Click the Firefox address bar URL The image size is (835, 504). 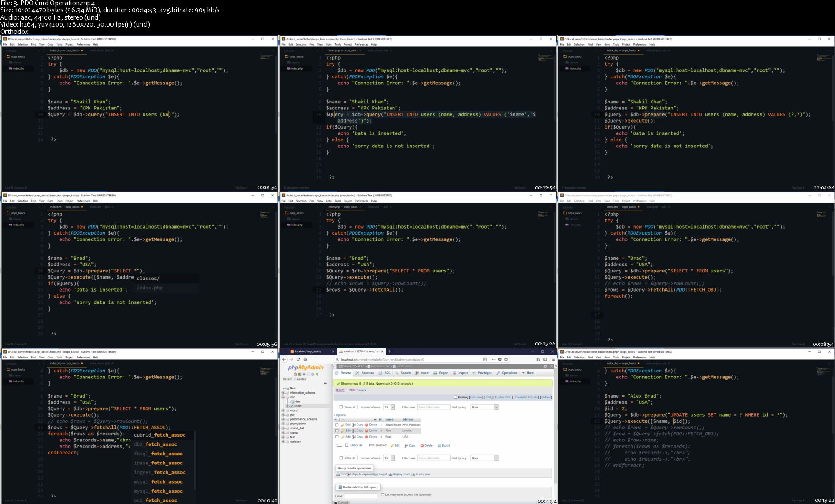tap(383, 359)
